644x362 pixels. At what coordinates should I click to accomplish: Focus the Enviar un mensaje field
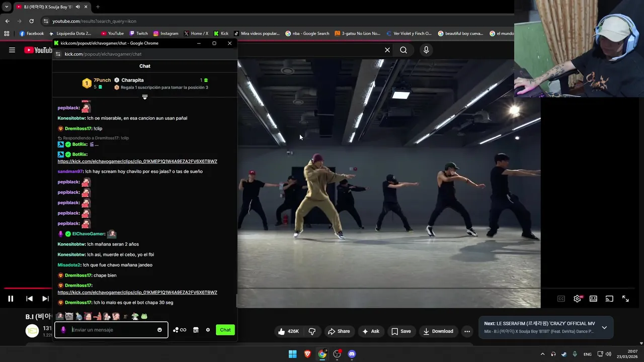111,330
